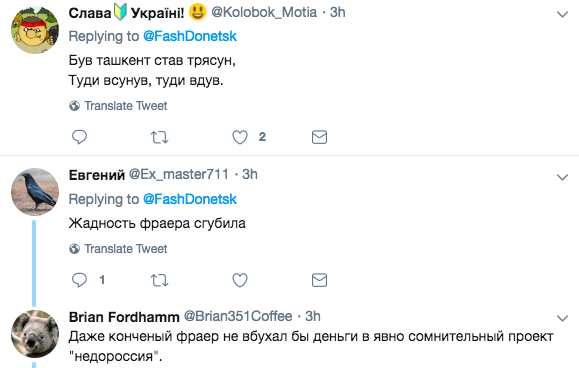Screen dimensions: 579x368
Task: Like Евгений's tweet
Action: (x=240, y=280)
